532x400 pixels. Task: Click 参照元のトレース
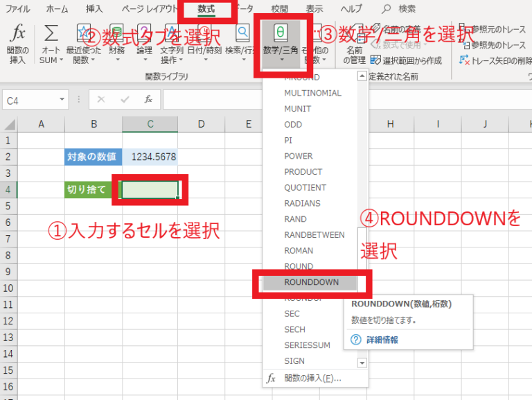tap(493, 30)
